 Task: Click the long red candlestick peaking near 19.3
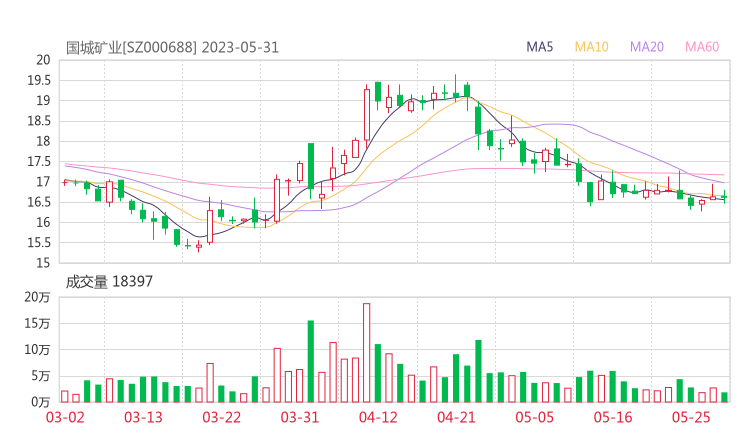tap(367, 115)
